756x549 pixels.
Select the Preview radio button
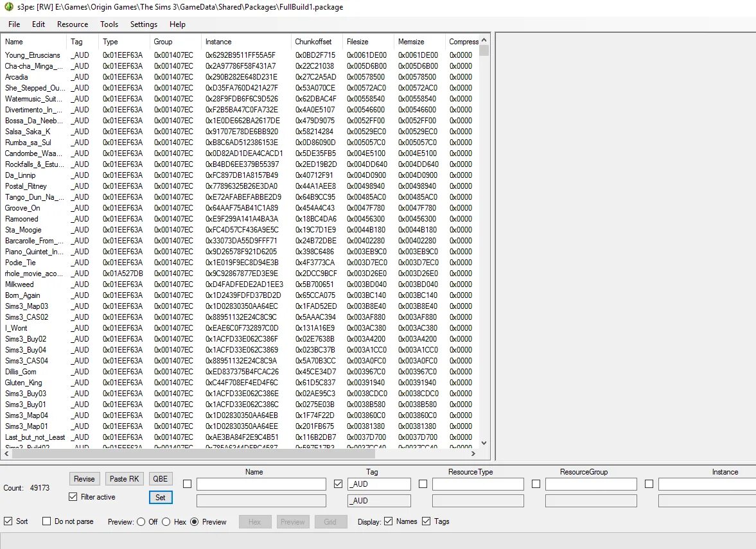[195, 521]
